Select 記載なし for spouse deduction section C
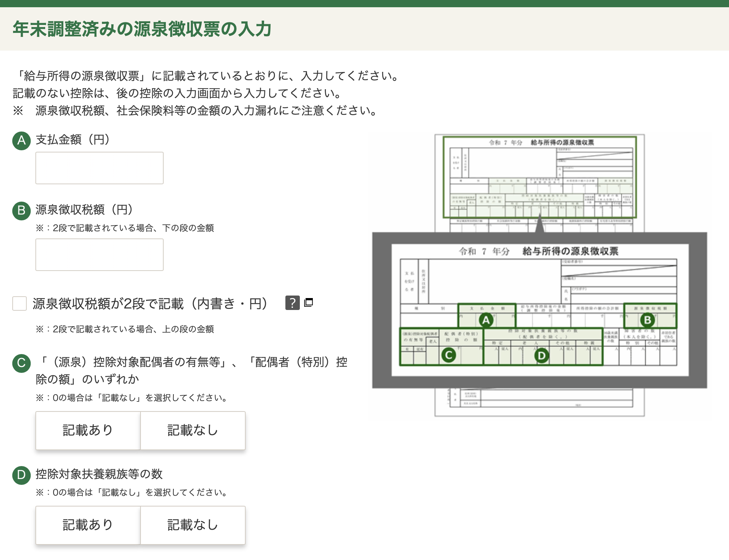 193,430
